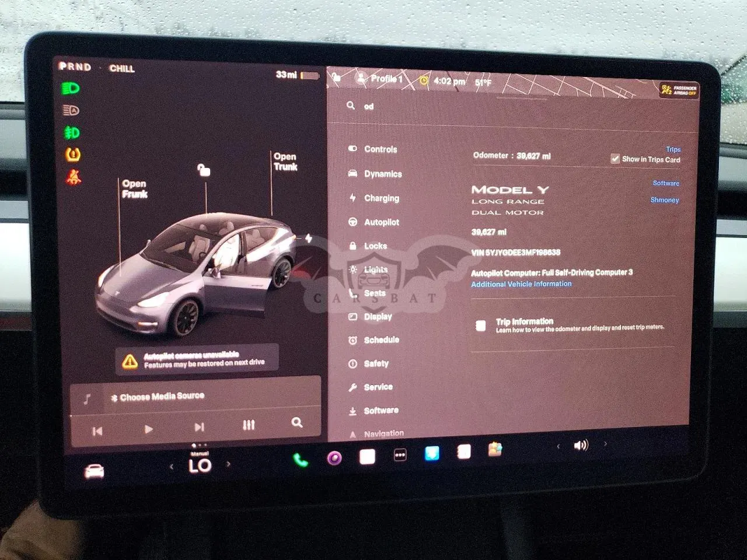Skip to previous media track
747x560 pixels.
click(97, 431)
